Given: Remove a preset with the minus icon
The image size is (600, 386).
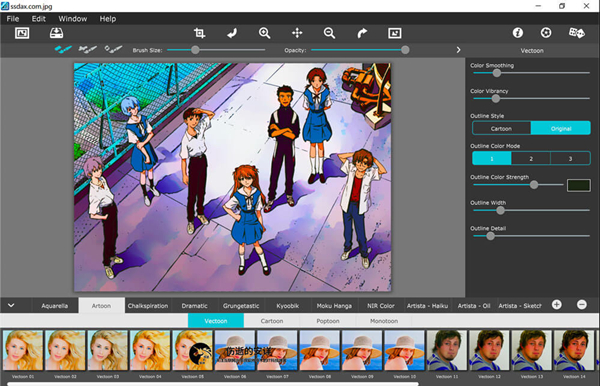Looking at the screenshot, I should 582,305.
